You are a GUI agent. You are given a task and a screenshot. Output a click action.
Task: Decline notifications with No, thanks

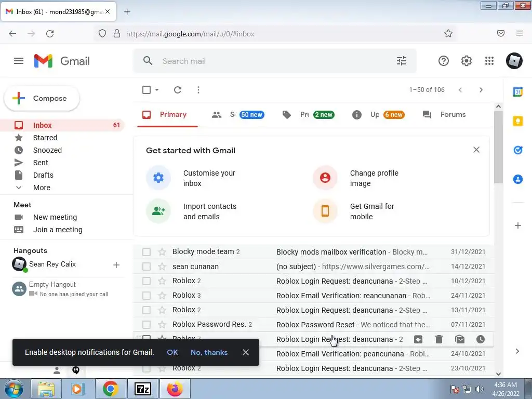(209, 352)
